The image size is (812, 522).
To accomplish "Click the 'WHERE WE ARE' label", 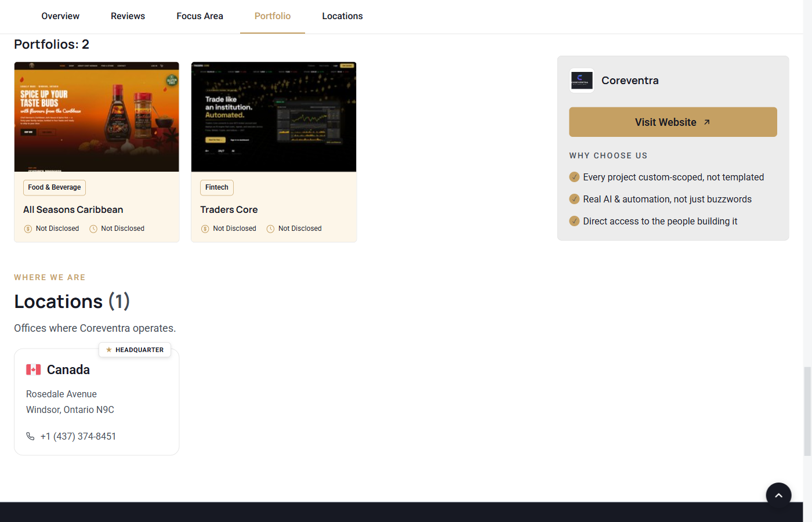I will click(x=50, y=277).
